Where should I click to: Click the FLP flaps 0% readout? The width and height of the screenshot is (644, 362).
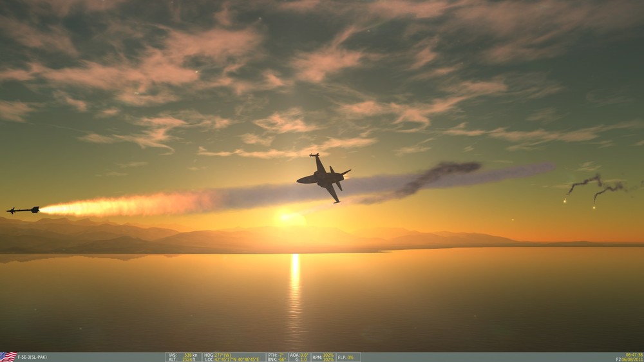pyautogui.click(x=346, y=357)
